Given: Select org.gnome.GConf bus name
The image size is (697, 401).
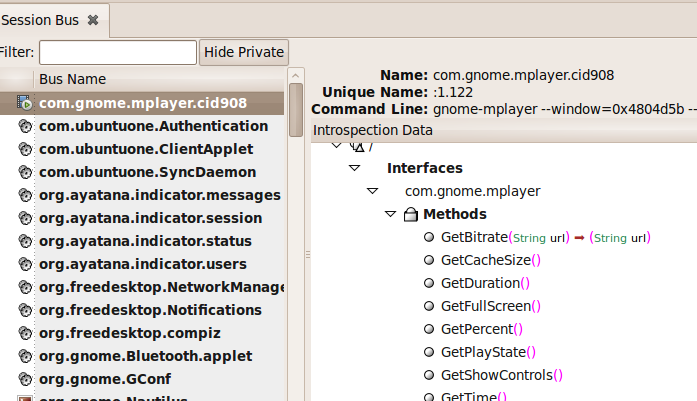Looking at the screenshot, I should coord(105,379).
